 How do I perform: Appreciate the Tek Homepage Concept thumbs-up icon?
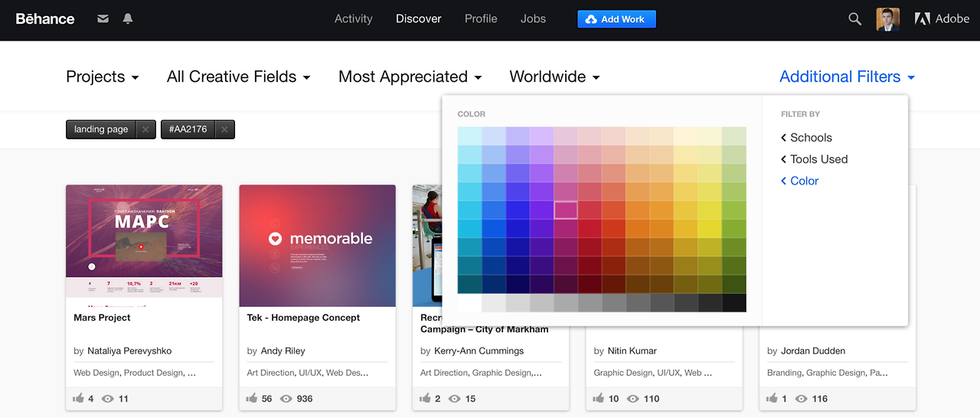pos(252,399)
